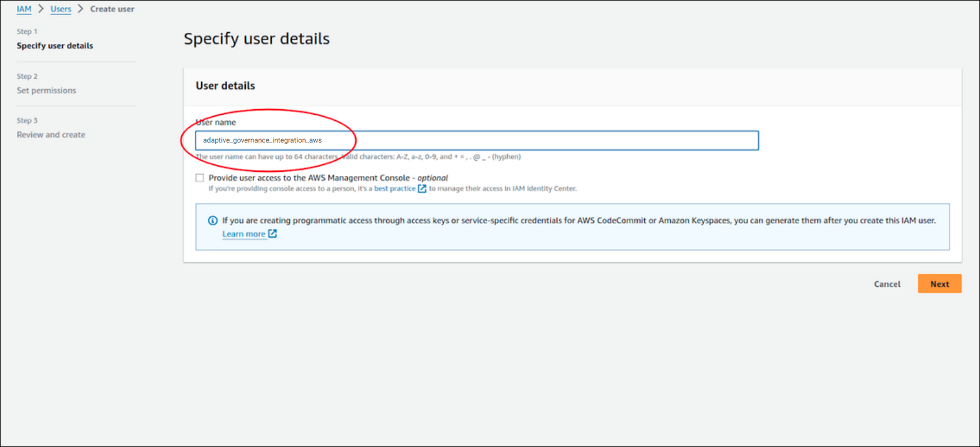
Task: Click the info icon in the notice box
Action: [213, 221]
